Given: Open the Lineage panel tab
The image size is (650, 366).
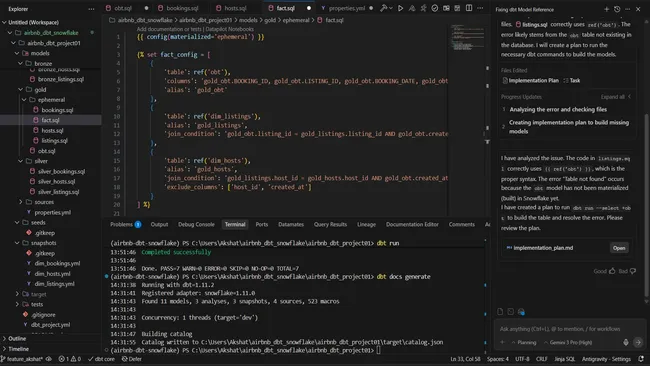Looking at the screenshot, I should point(366,224).
